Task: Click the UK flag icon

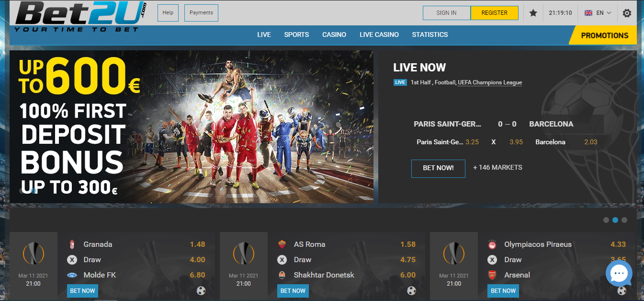Action: click(588, 13)
